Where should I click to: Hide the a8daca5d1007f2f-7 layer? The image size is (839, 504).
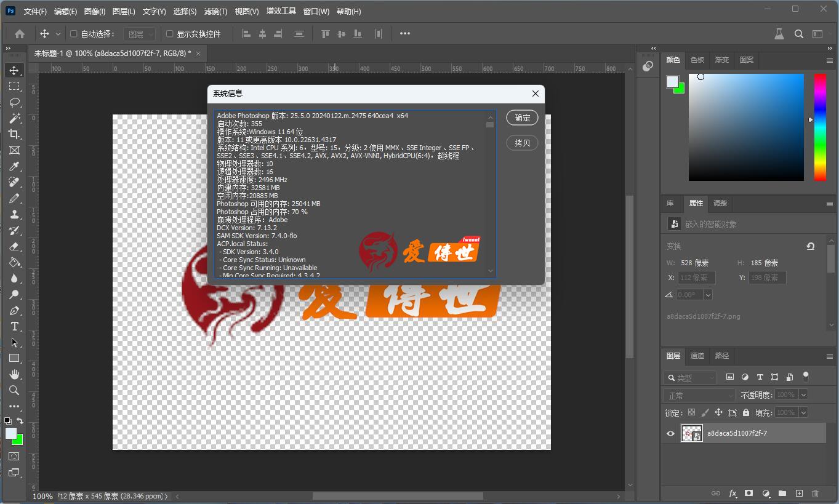pos(670,433)
